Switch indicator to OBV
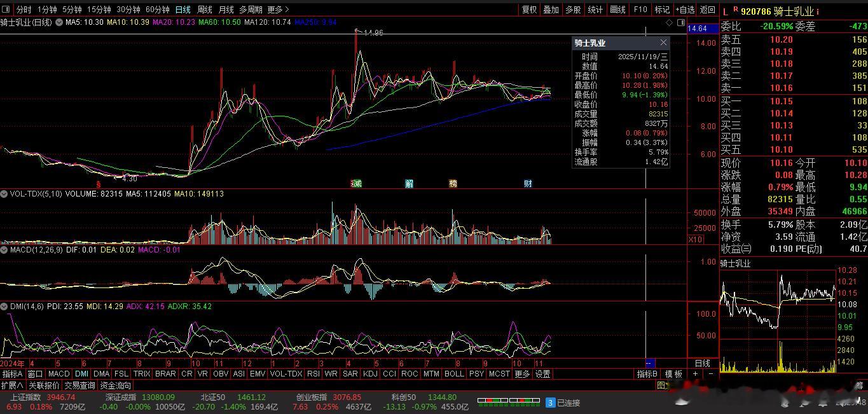This screenshot has height=414, width=868. click(x=221, y=374)
